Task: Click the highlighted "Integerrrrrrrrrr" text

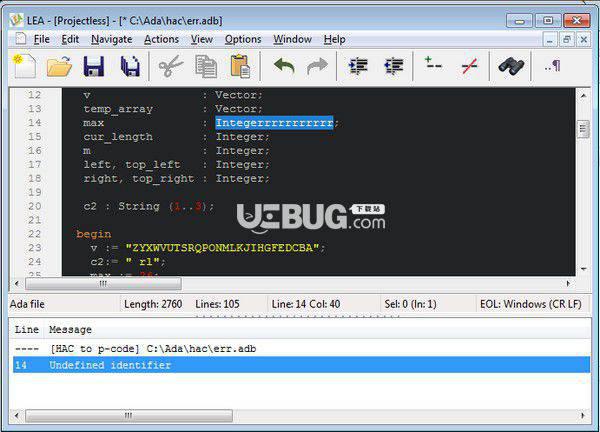Action: click(x=274, y=123)
